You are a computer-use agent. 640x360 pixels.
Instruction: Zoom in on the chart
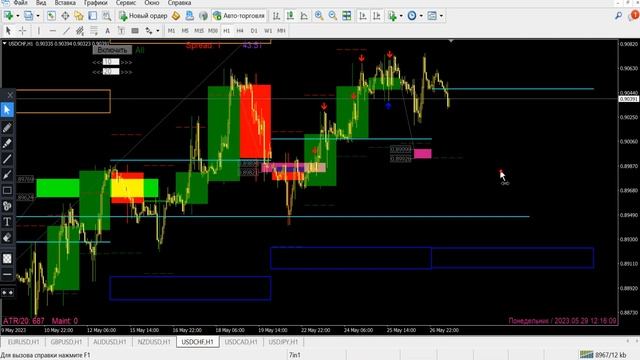tap(319, 16)
